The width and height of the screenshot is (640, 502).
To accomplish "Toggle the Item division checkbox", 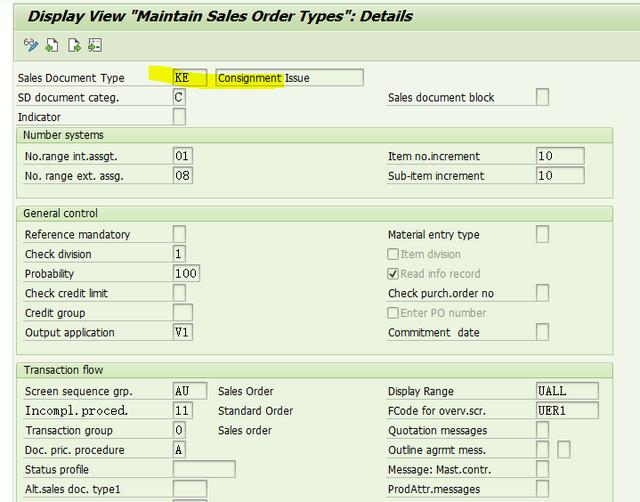I will 394,254.
